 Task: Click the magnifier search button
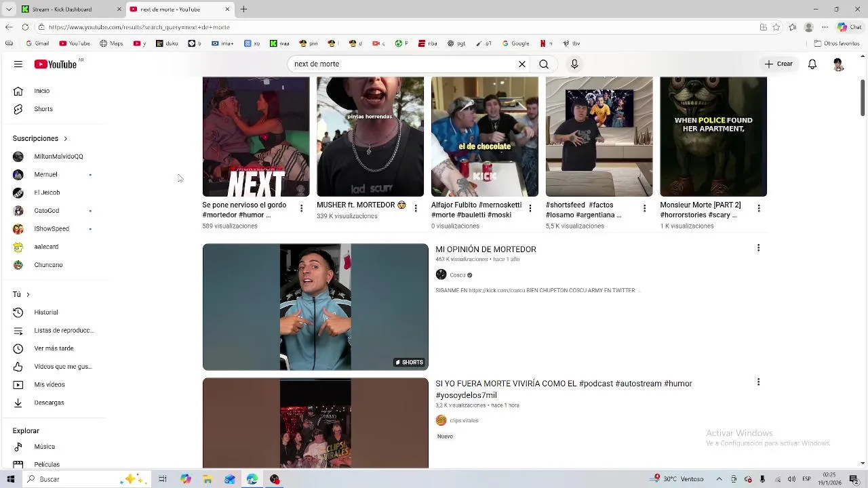coord(544,64)
